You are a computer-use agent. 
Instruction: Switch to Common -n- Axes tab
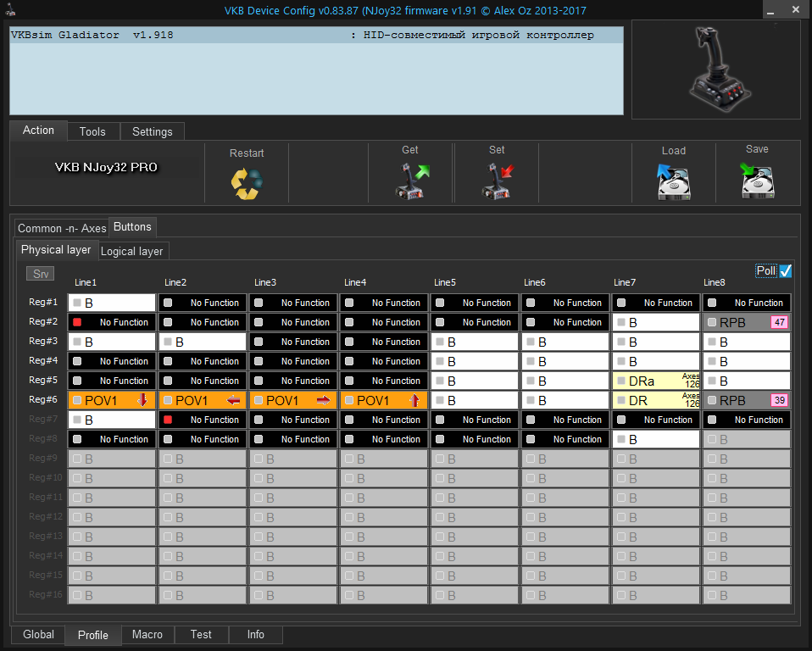click(62, 228)
